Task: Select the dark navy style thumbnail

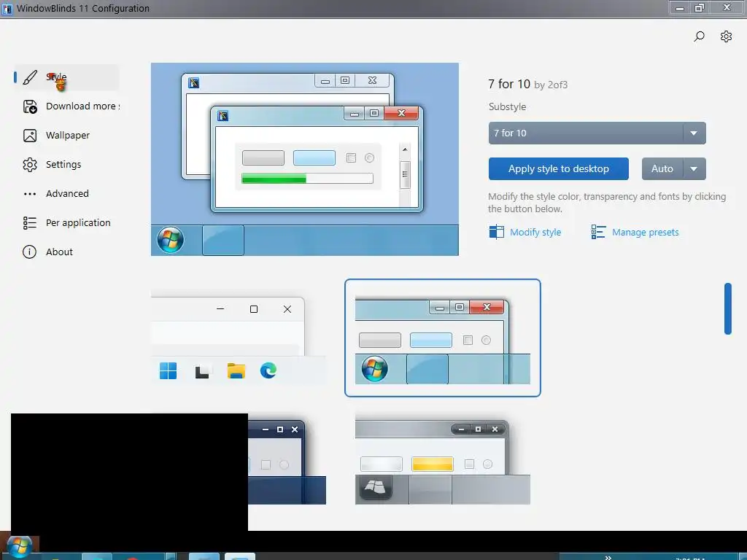Action: coord(287,461)
